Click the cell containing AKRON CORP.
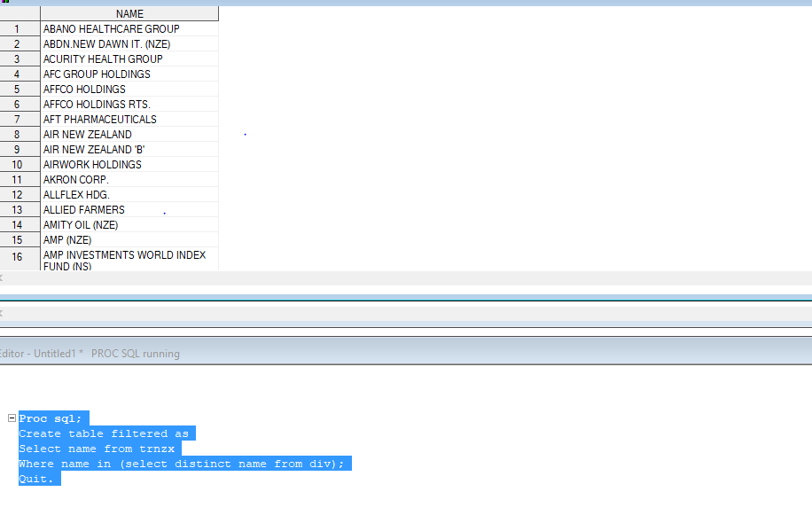 click(x=75, y=179)
